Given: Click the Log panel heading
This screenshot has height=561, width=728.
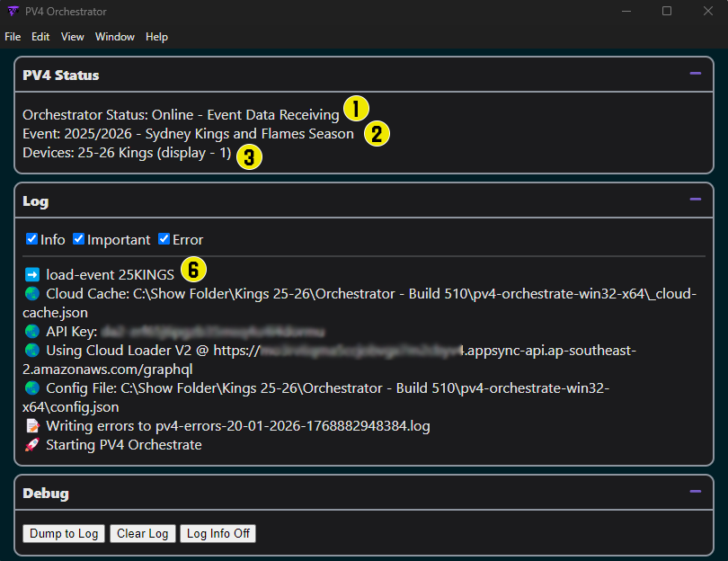Looking at the screenshot, I should coord(35,201).
